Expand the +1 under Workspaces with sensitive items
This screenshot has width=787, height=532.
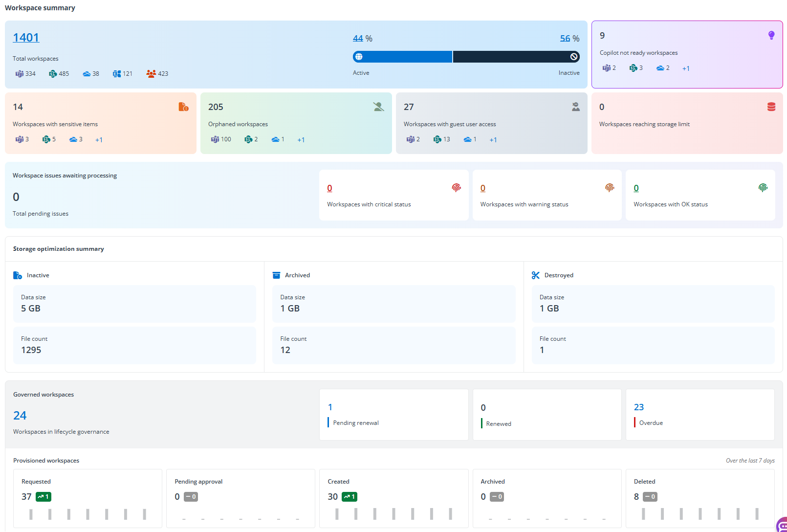pyautogui.click(x=99, y=139)
